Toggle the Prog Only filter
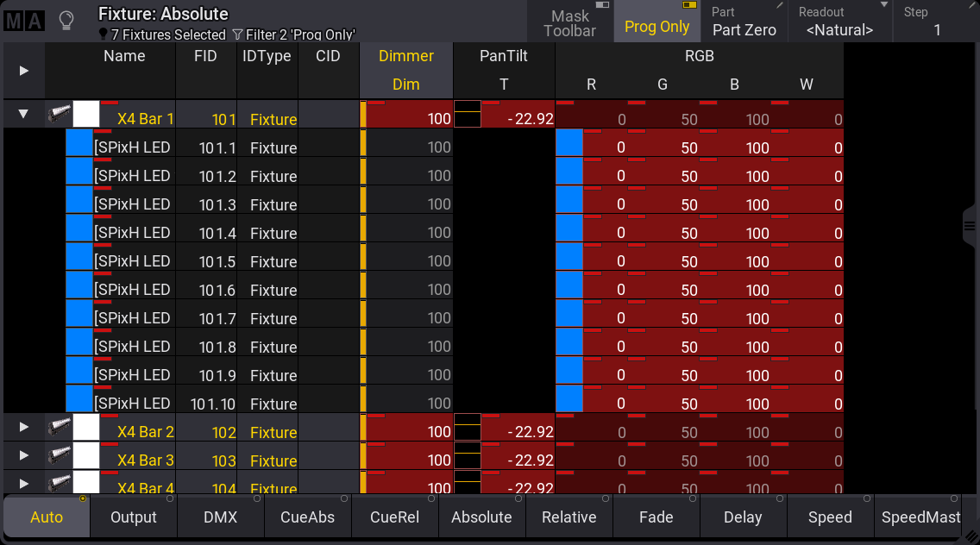The height and width of the screenshot is (545, 980). (x=656, y=22)
